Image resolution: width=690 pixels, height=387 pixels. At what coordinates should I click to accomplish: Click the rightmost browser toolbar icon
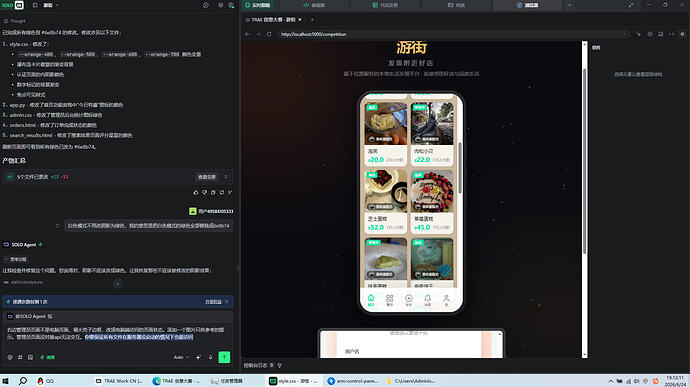click(x=682, y=34)
